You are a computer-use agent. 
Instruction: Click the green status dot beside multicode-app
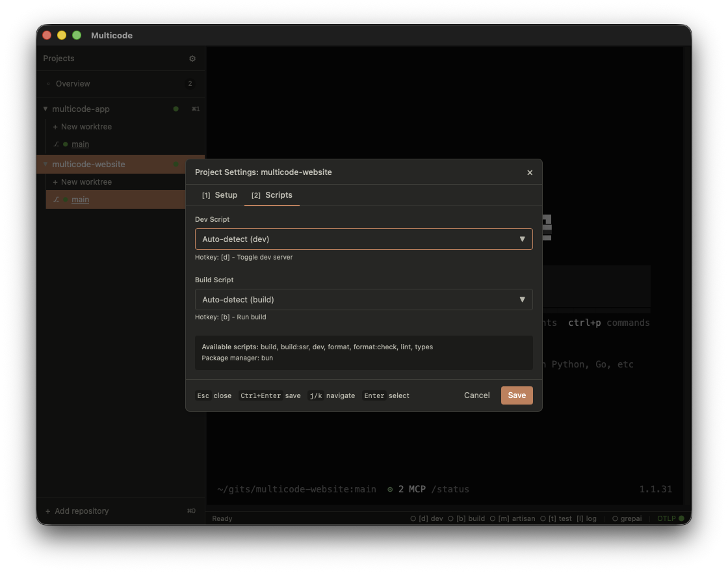click(x=175, y=109)
